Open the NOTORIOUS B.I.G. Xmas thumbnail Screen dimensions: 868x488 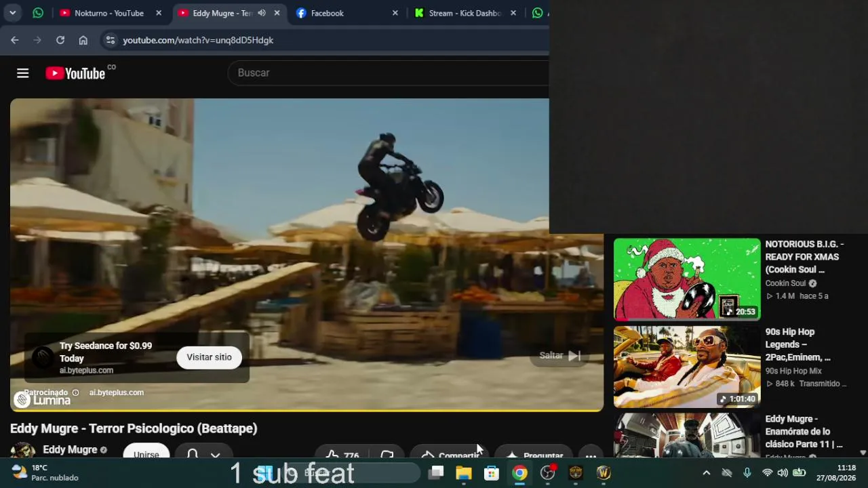tap(687, 279)
